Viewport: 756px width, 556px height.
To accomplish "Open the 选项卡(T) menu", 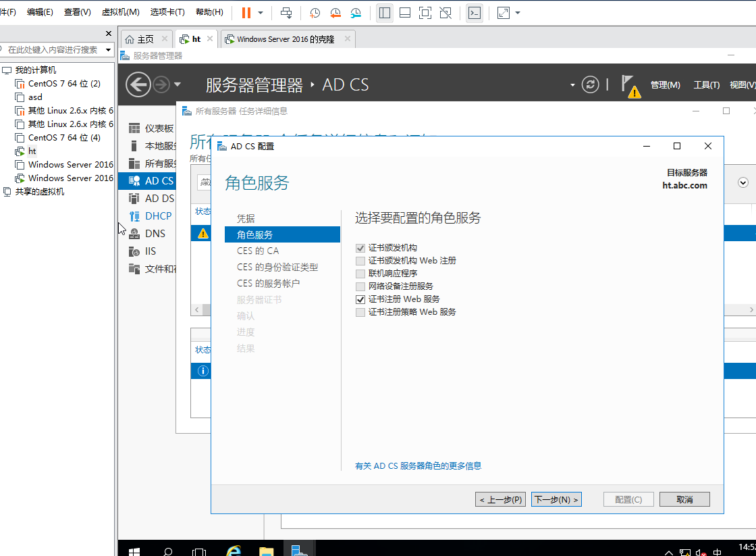I will pyautogui.click(x=167, y=12).
